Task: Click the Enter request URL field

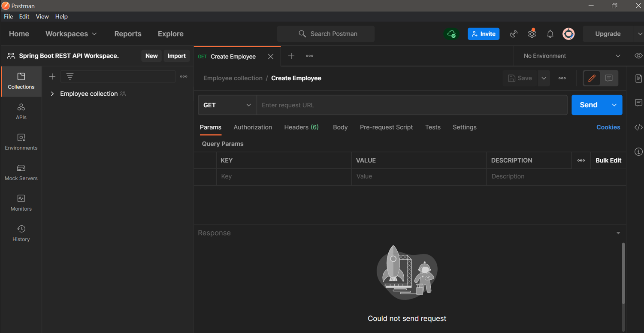Action: coord(412,105)
